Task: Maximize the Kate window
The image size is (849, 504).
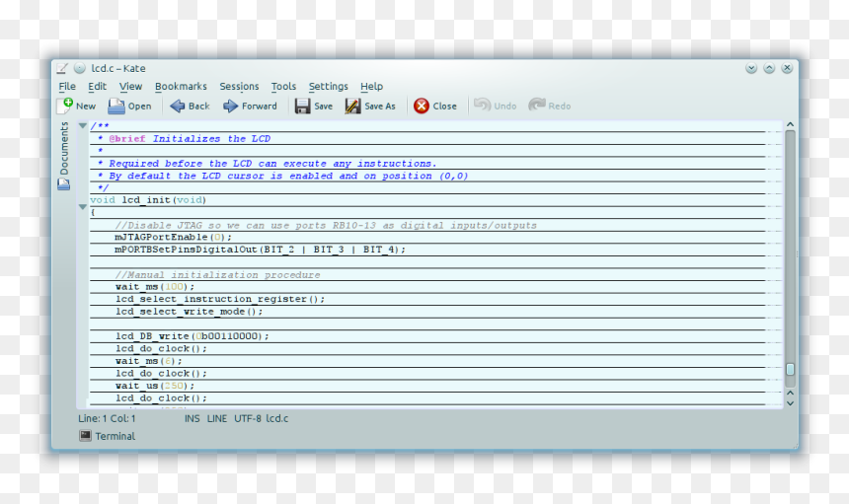Action: (x=769, y=68)
